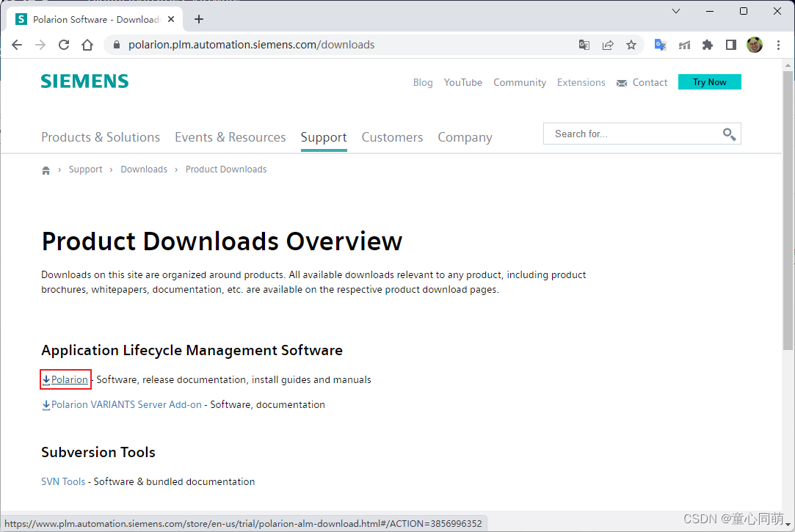Click the Product Downloads Overview heading
Image resolution: width=795 pixels, height=532 pixels.
click(x=222, y=241)
